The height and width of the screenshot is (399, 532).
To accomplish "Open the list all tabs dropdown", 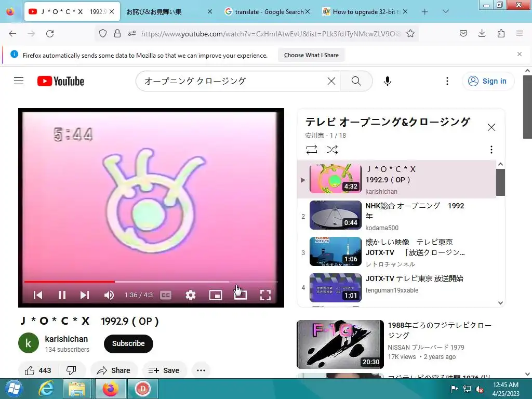I will click(446, 11).
